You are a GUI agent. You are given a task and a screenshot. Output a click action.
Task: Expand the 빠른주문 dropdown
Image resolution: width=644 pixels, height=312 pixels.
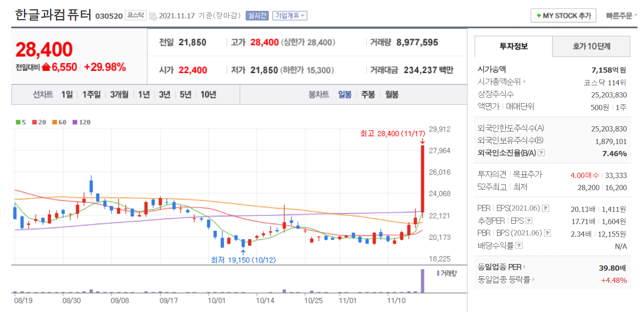tap(621, 15)
